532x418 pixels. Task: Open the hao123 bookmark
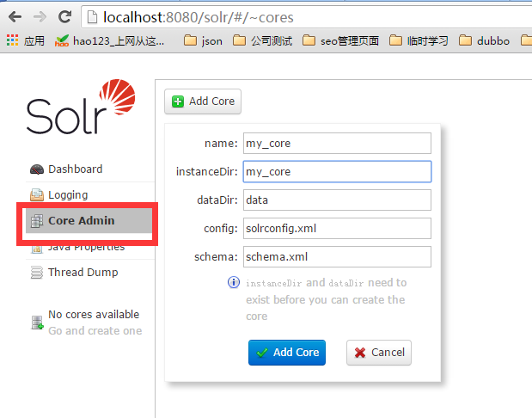coord(110,41)
